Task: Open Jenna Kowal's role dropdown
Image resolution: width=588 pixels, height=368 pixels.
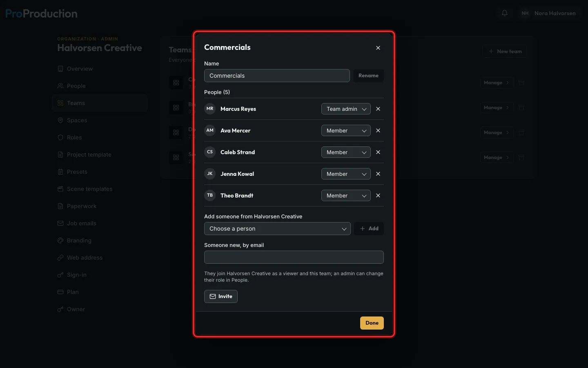Action: pyautogui.click(x=346, y=174)
